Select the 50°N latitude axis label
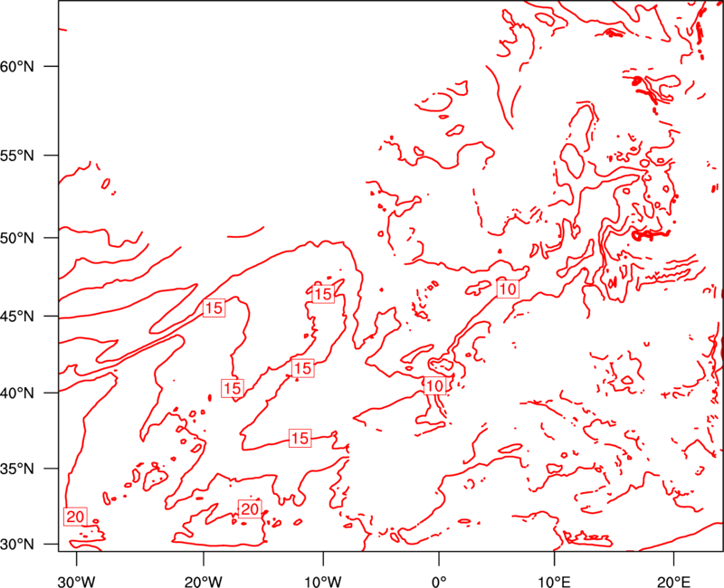 [x=16, y=238]
